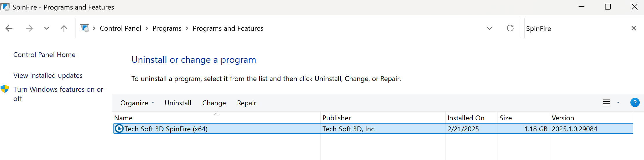644x160 pixels.
Task: Open the help question mark icon
Action: tap(635, 102)
